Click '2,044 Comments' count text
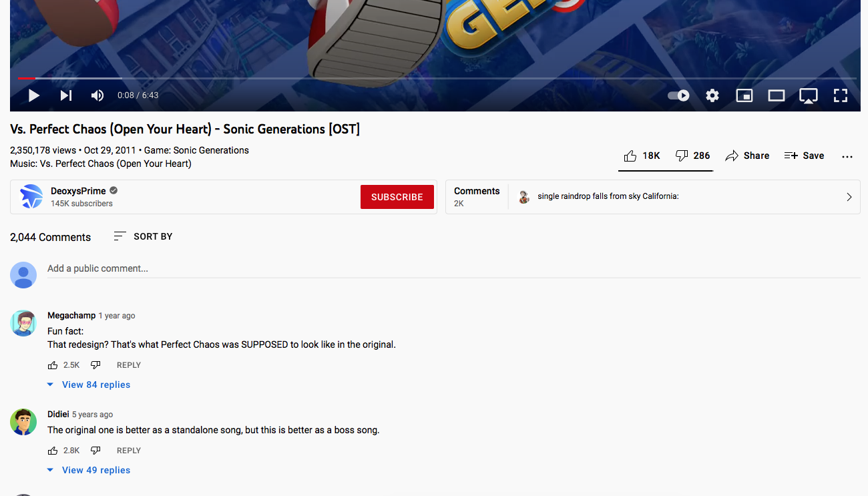The image size is (868, 496). [50, 237]
